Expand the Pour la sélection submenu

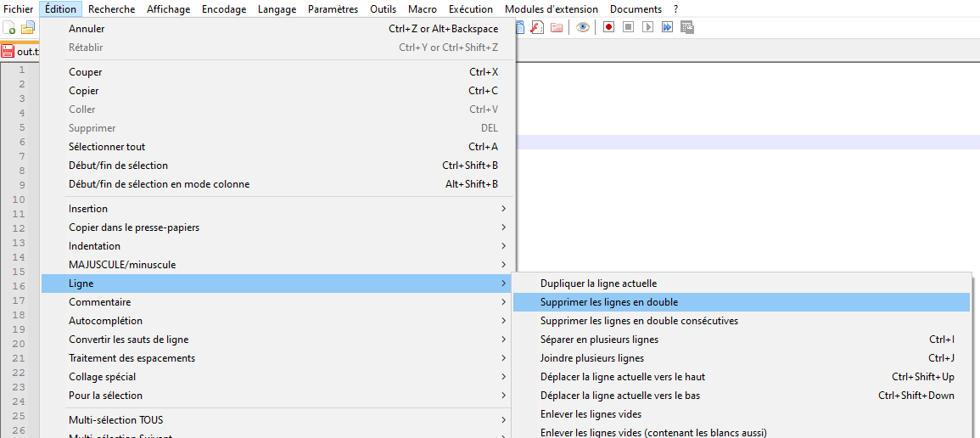(x=278, y=396)
